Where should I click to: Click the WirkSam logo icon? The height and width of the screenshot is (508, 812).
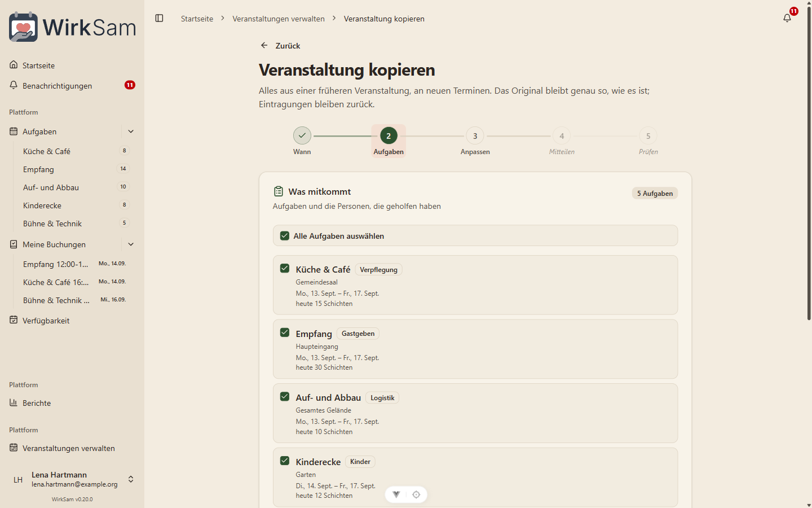(23, 27)
